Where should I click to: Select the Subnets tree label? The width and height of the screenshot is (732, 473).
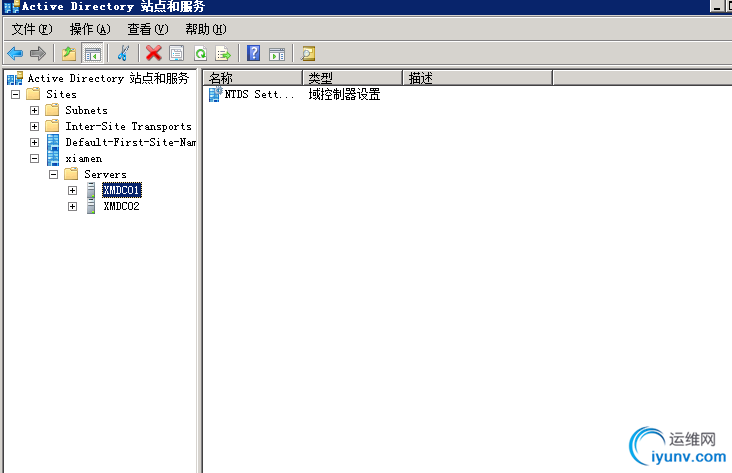pos(86,110)
